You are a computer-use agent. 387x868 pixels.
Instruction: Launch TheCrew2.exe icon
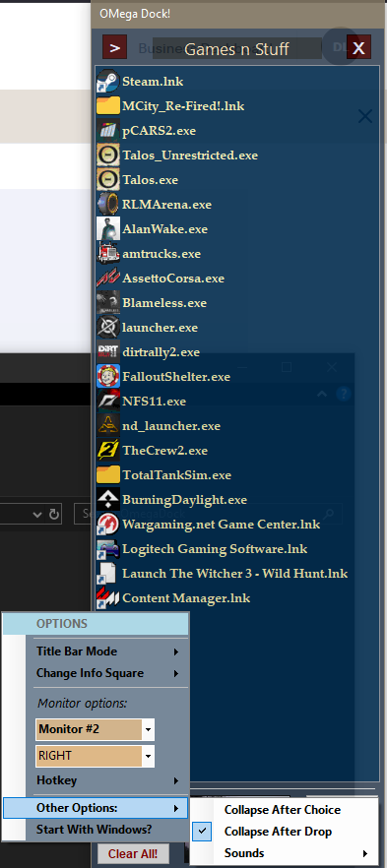tap(108, 450)
